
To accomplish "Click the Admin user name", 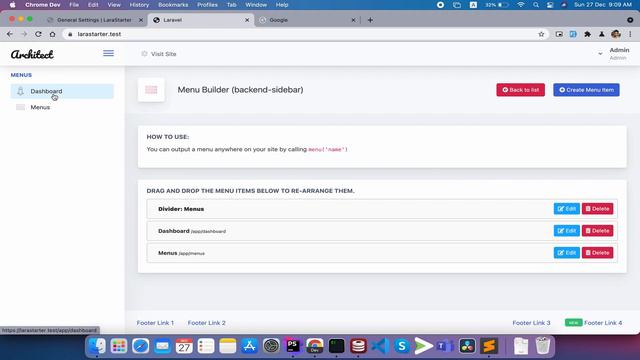I will pyautogui.click(x=619, y=50).
